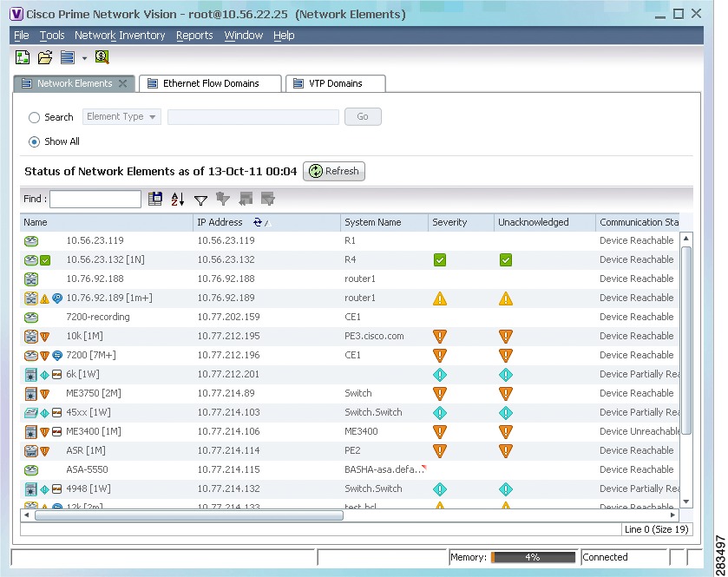Screen dimensions: 728x577
Task: Click the unacknowledged icon for 45xx row
Action: click(506, 413)
